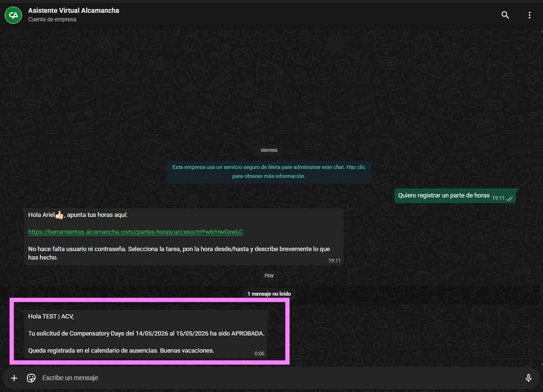Screen dimensions: 543x392
Task: Select the Compensatory Days APROBADA message
Action: 146,334
